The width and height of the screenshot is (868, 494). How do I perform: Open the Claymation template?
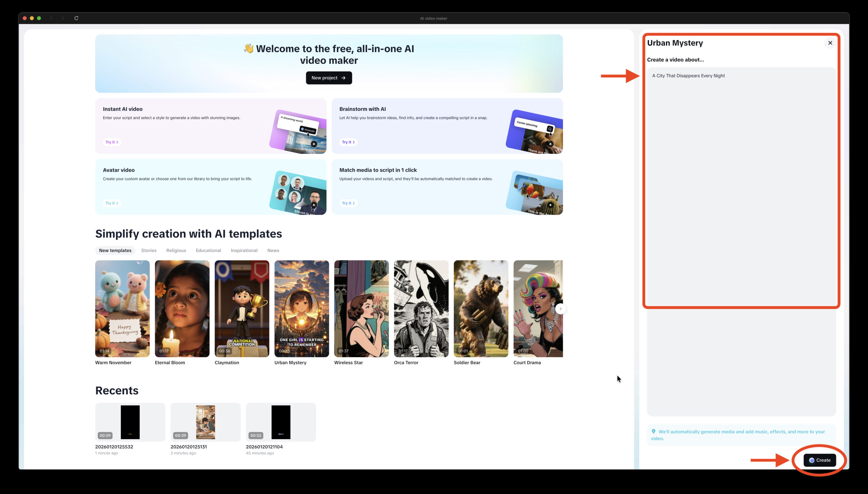242,308
